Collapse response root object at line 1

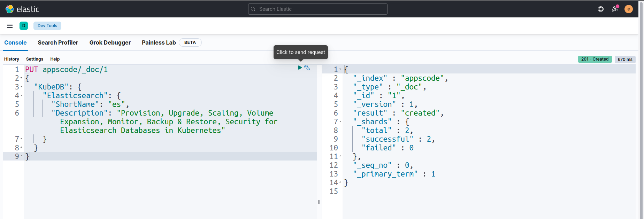340,70
